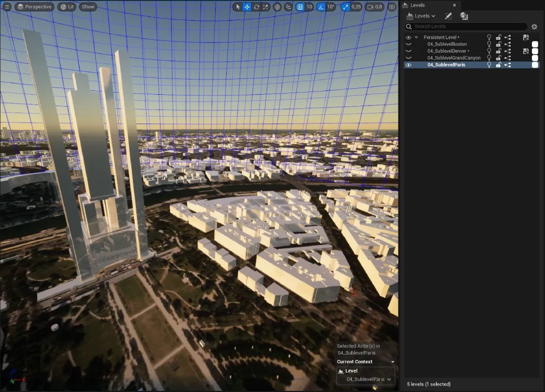Activate the Select objects arrow tool
The width and height of the screenshot is (545, 392).
(x=237, y=7)
